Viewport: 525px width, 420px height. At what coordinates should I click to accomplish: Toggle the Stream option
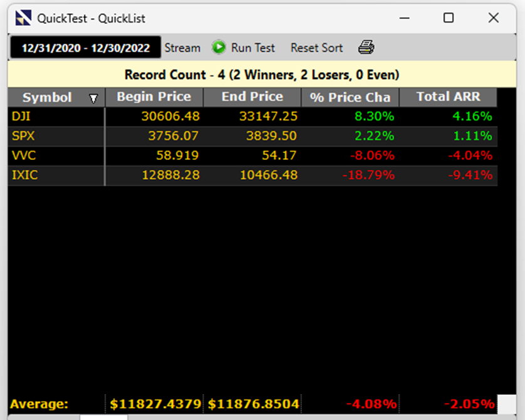tap(182, 48)
